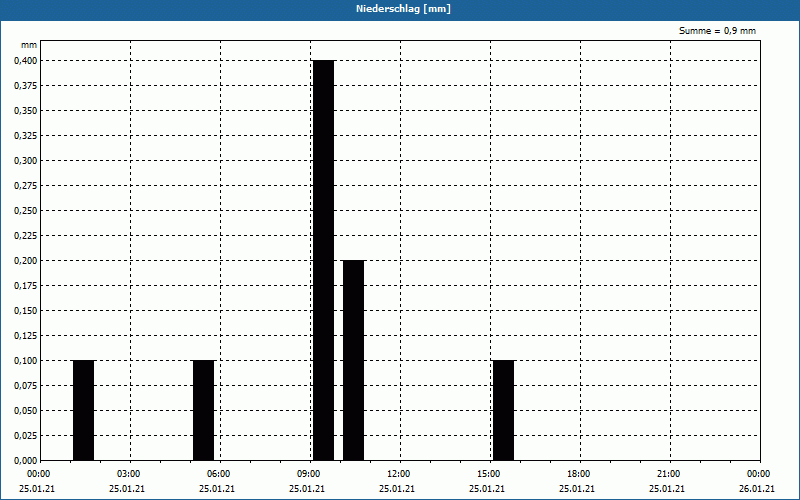Image resolution: width=800 pixels, height=500 pixels.
Task: Select the 0,375 y-axis value
Action: coord(26,86)
